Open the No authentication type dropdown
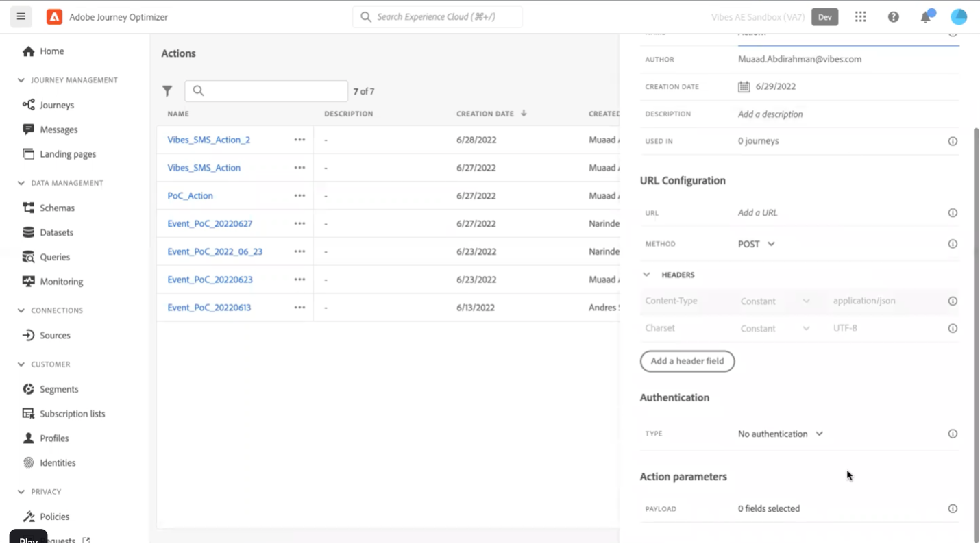This screenshot has height=546, width=980. click(781, 434)
